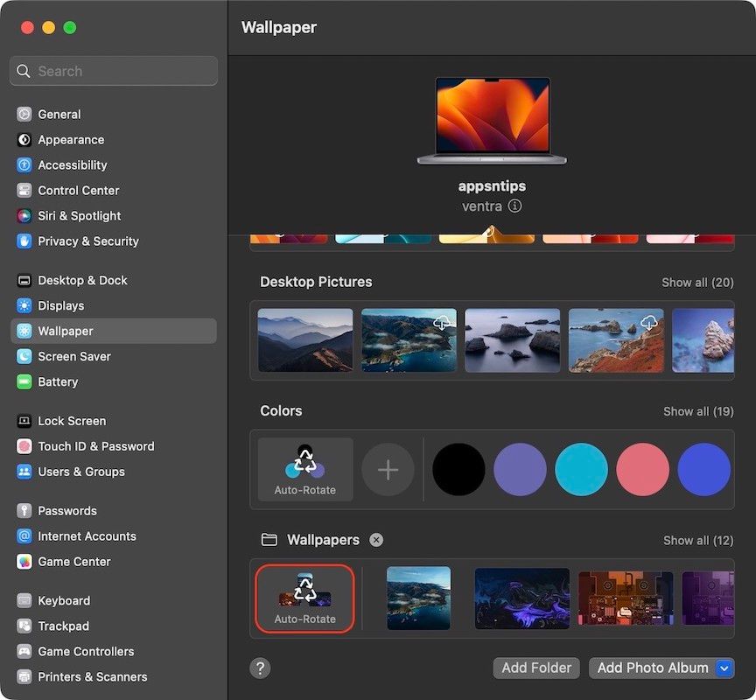Show all 20 Desktop Pictures

coord(697,283)
